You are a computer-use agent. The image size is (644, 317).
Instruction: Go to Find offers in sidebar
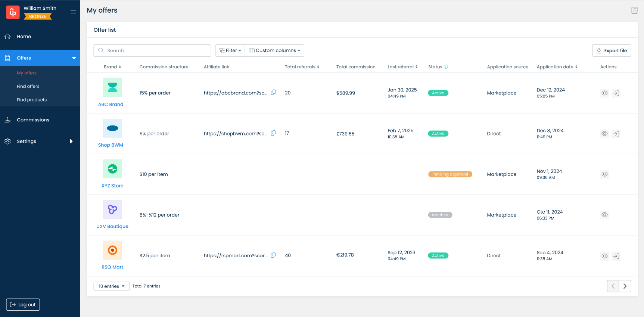28,86
